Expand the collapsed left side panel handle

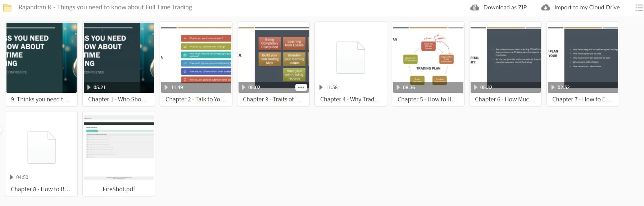click(x=1, y=131)
